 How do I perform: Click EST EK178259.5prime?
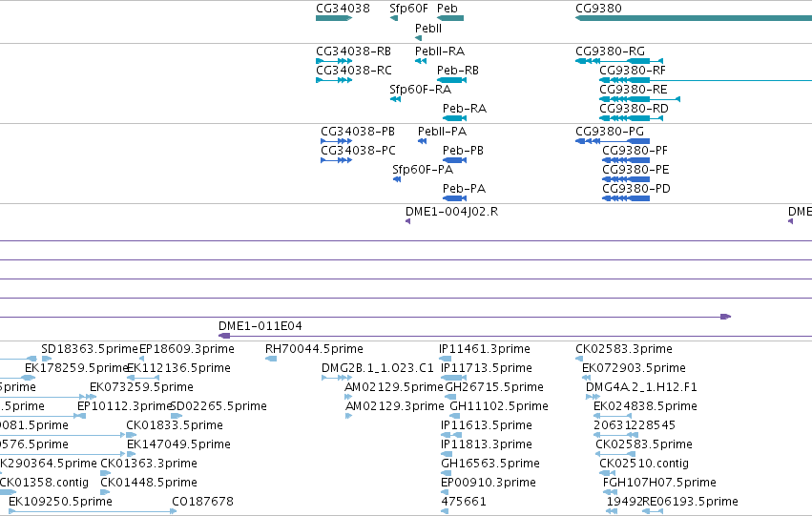pos(76,368)
